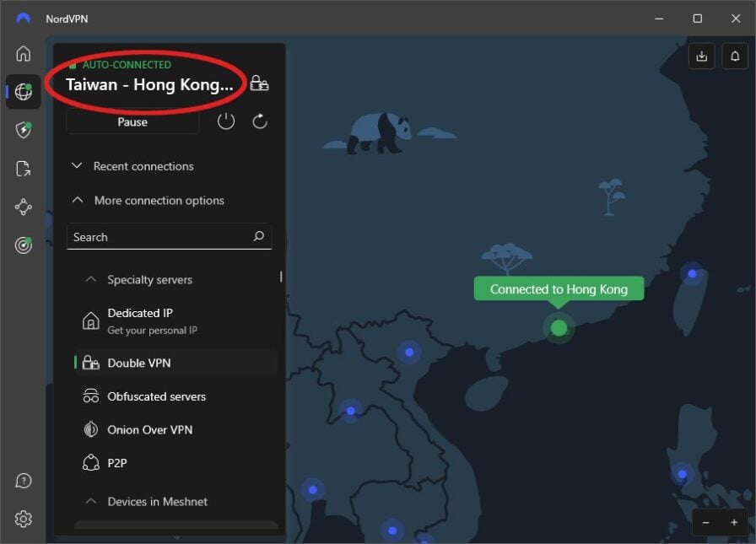Image resolution: width=756 pixels, height=544 pixels.
Task: Reconnect using the refresh icon
Action: click(x=259, y=121)
